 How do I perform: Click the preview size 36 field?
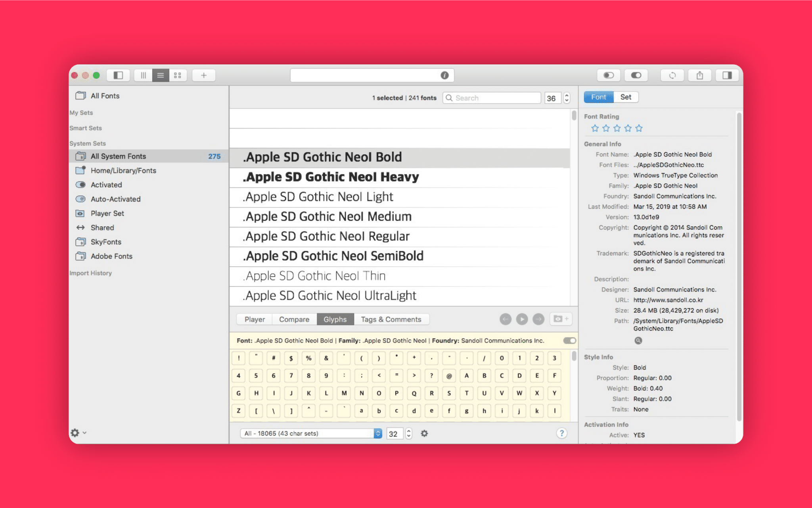point(552,98)
